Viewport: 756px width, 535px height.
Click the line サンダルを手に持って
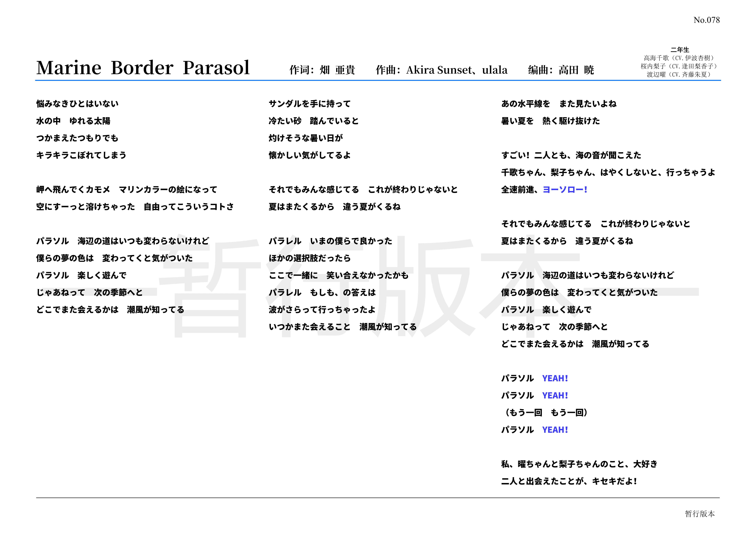point(310,104)
